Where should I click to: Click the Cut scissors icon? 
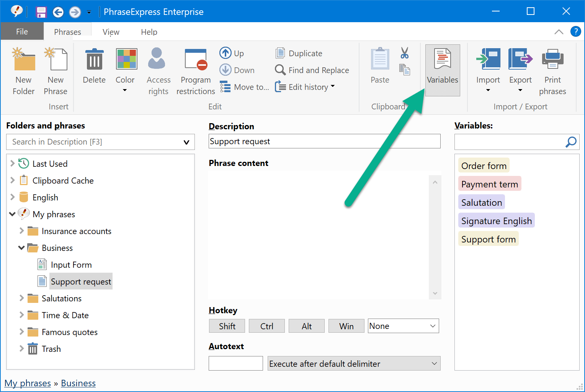(405, 53)
